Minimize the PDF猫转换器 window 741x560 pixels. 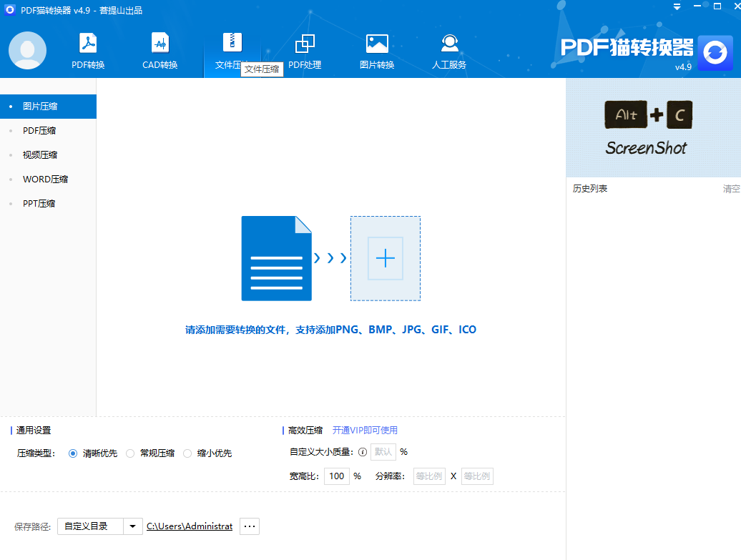[697, 6]
